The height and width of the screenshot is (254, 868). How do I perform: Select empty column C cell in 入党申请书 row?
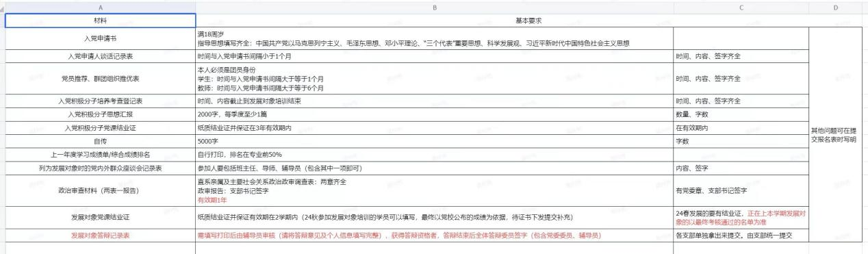[741, 38]
